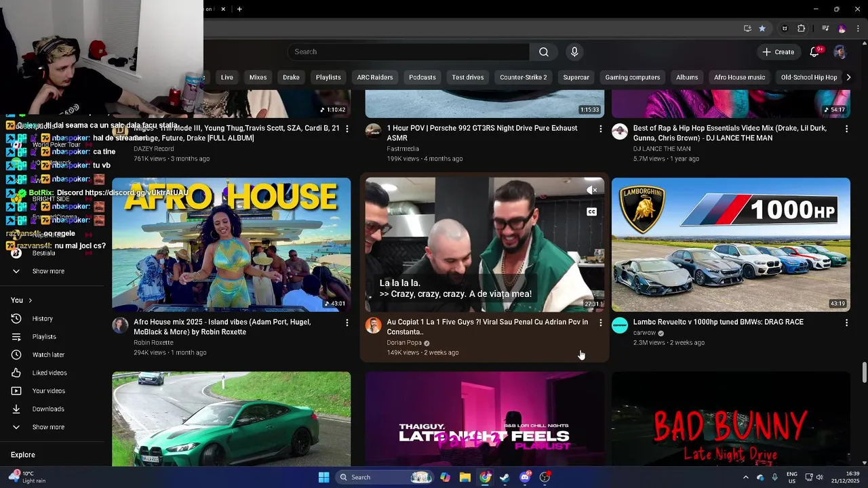Screen dimensions: 868x488
Task: Bookmark this page with the star icon
Action: click(762, 28)
